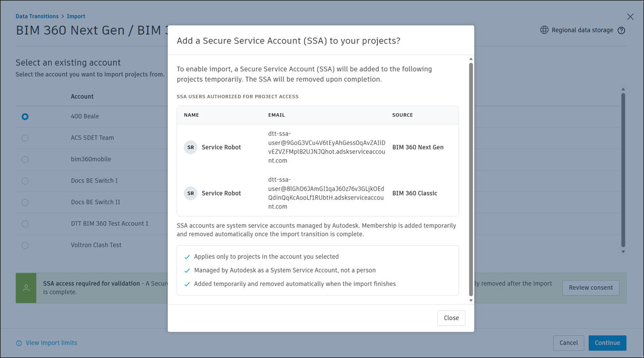Open the View import limits link
The width and height of the screenshot is (644, 358).
[51, 343]
